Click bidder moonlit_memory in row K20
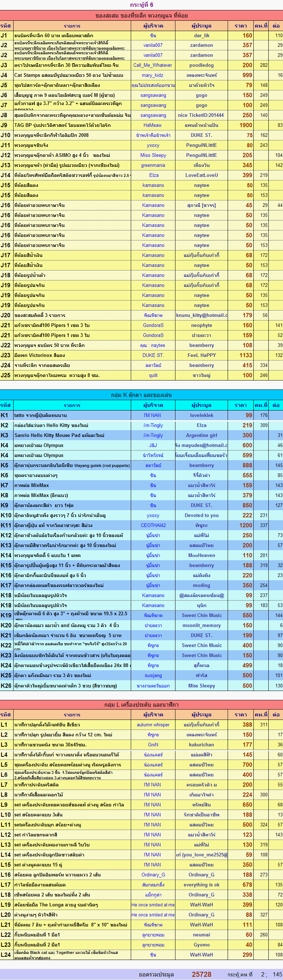The width and height of the screenshot is (283, 980). point(202,626)
